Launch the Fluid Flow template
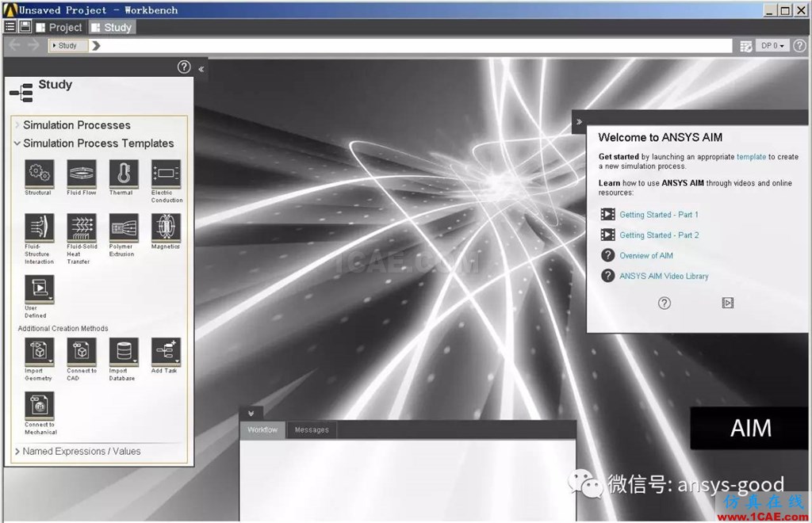Image resolution: width=812 pixels, height=523 pixels. [82, 173]
